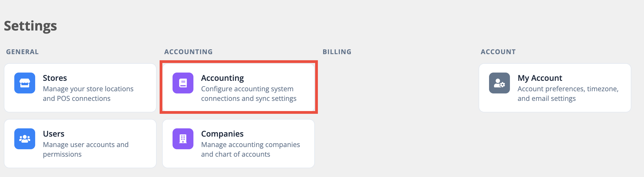Image resolution: width=644 pixels, height=177 pixels.
Task: Click the Settings page title
Action: click(x=30, y=26)
